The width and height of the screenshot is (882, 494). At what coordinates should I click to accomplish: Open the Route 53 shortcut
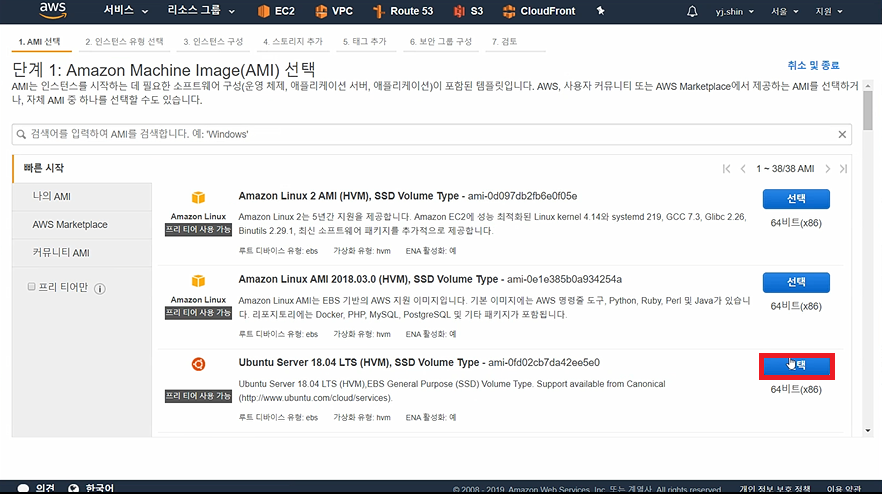pyautogui.click(x=403, y=11)
